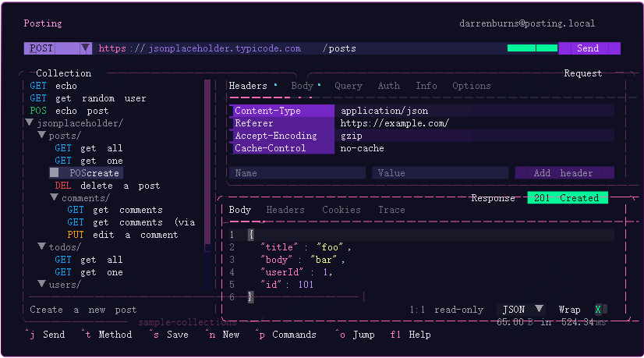
Task: Open the Cookies response tab
Action: [341, 210]
